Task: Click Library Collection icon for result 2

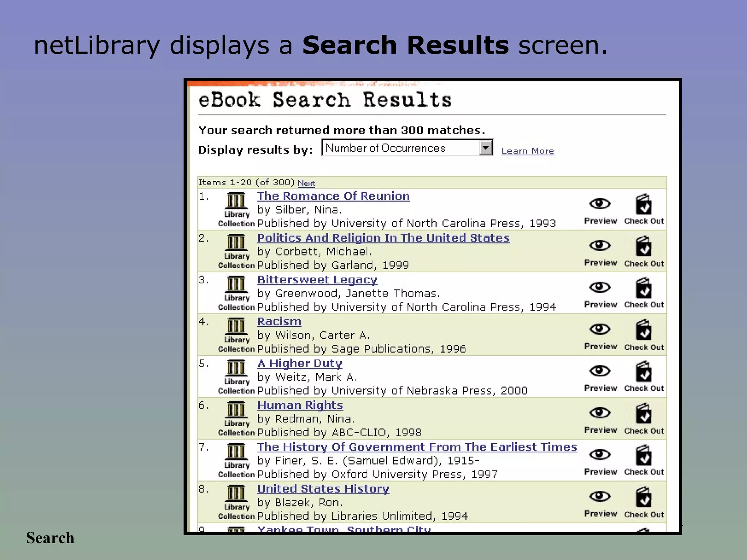Action: 236,252
